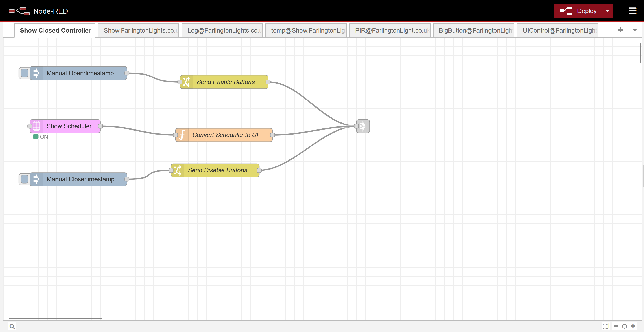Zoom out with the minus icon

pyautogui.click(x=616, y=326)
